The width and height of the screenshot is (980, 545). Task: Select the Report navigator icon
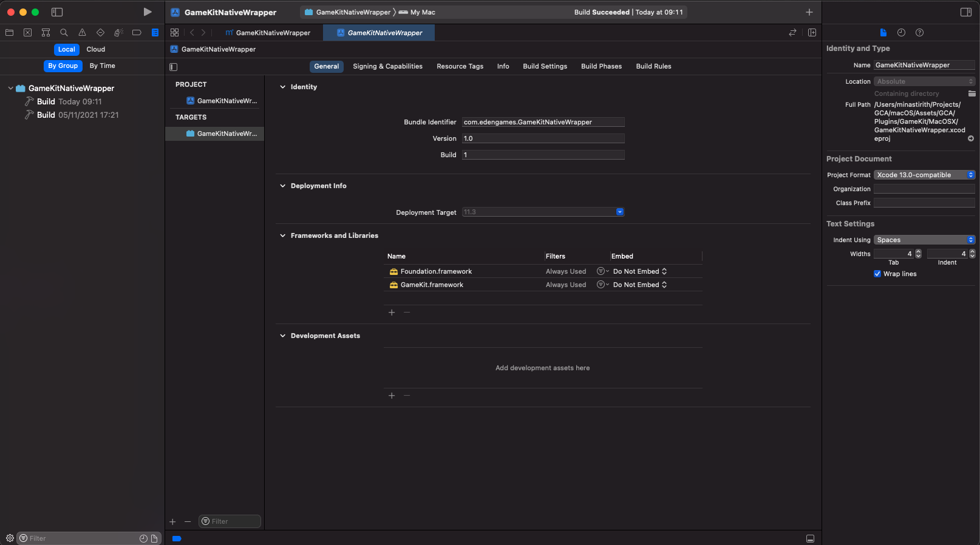tap(155, 33)
